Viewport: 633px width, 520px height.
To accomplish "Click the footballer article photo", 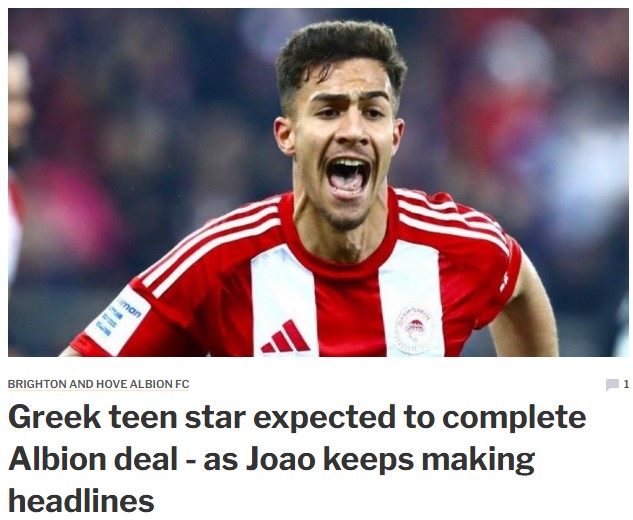I will [318, 182].
